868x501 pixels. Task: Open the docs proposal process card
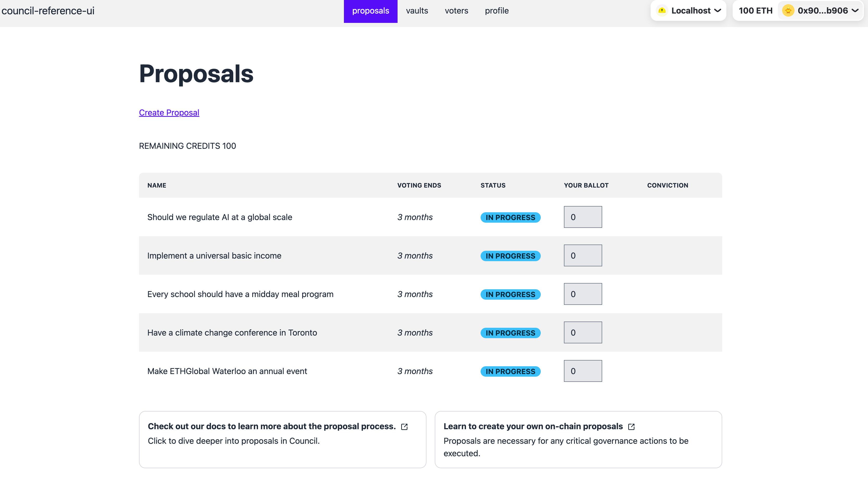click(x=282, y=439)
